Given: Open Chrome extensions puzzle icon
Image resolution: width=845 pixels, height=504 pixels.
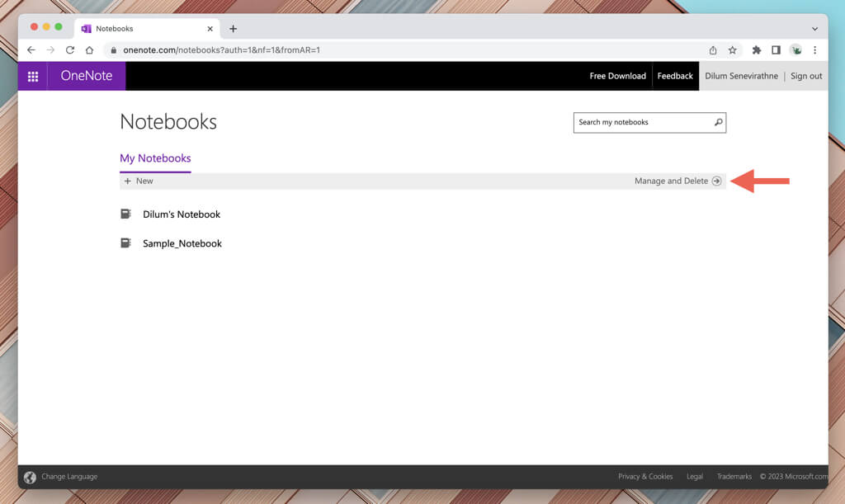Looking at the screenshot, I should tap(756, 50).
